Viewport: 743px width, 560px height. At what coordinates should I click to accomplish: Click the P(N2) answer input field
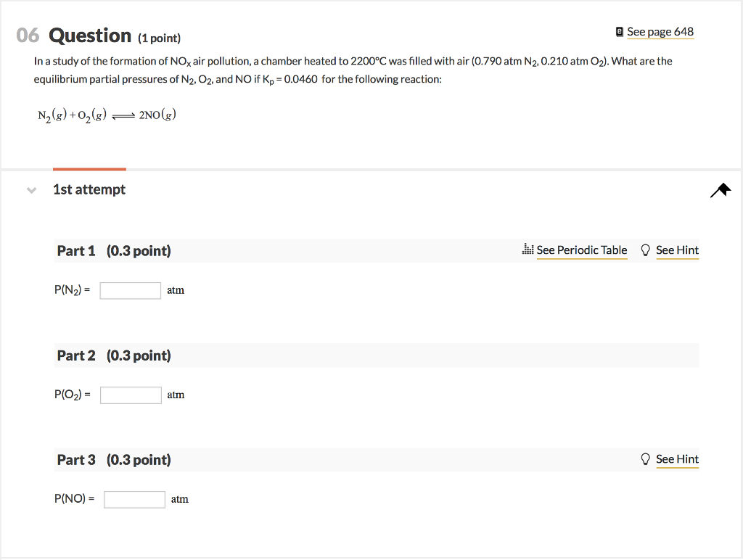(x=131, y=290)
